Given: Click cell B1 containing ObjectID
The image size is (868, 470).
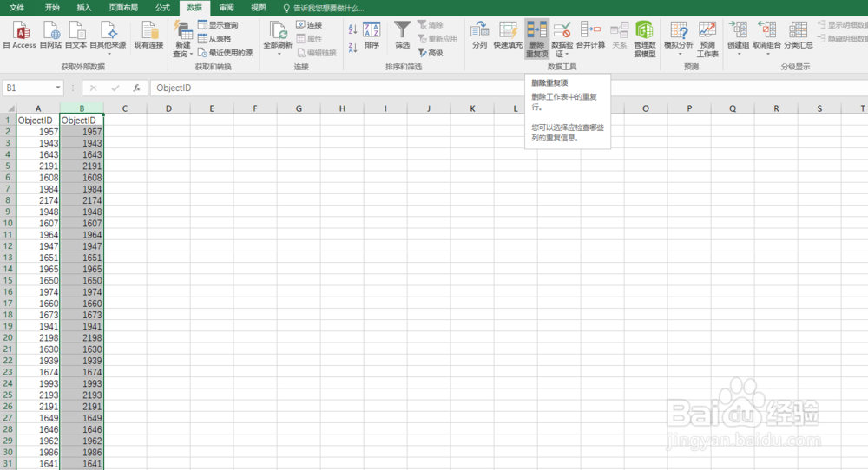Looking at the screenshot, I should click(x=82, y=120).
